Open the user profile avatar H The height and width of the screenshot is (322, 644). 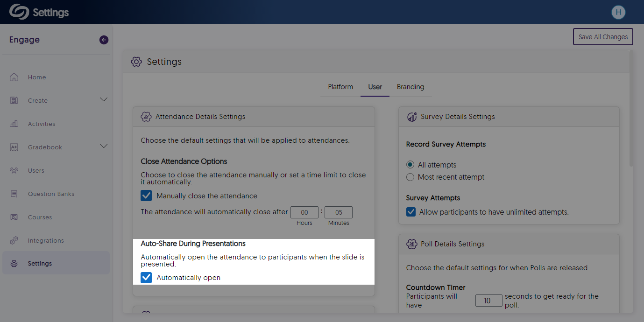point(618,13)
